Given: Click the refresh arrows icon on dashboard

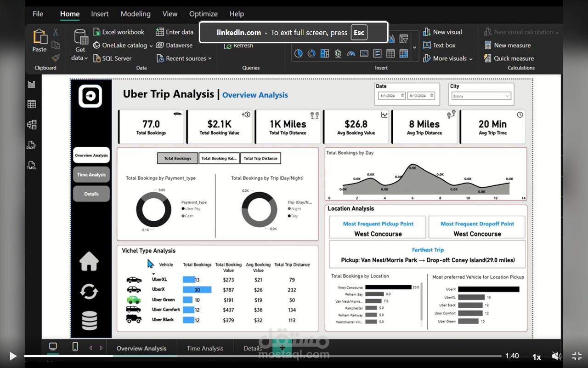Looking at the screenshot, I should tap(89, 291).
